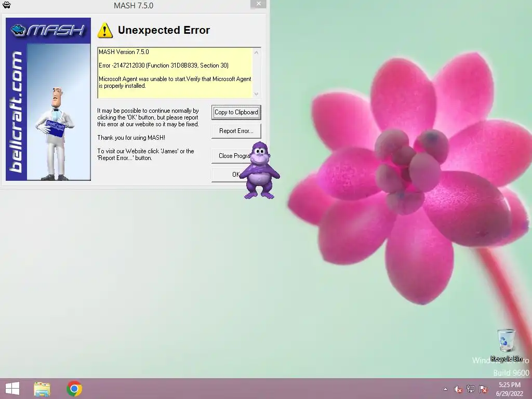Click the purple Bonzi gorilla agent character
Screen dimensions: 532x399
pos(260,170)
